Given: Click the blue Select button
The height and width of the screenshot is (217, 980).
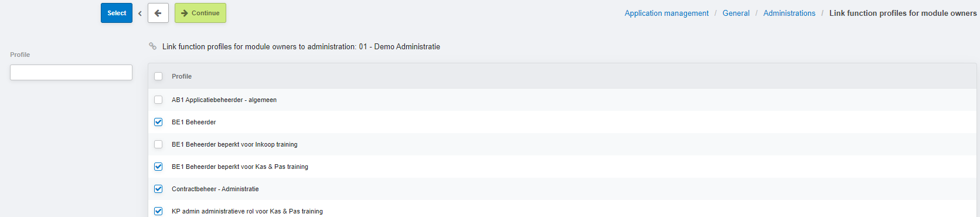Looking at the screenshot, I should click(117, 13).
